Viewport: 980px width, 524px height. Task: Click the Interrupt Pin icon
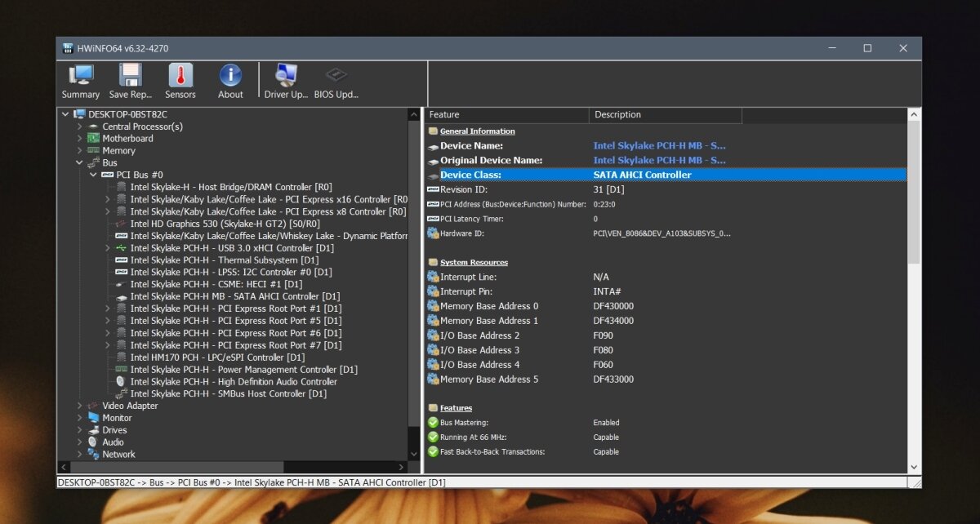[434, 291]
